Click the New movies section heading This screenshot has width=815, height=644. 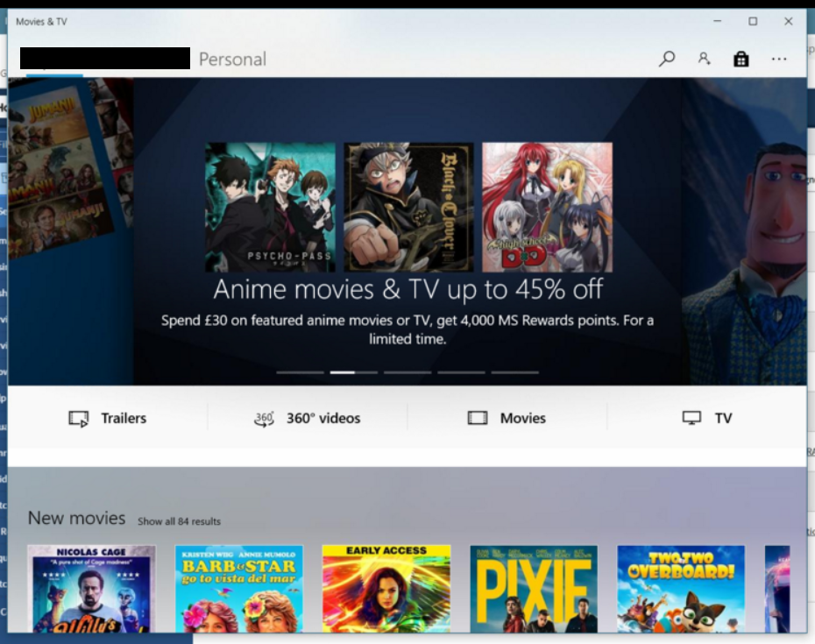tap(76, 518)
